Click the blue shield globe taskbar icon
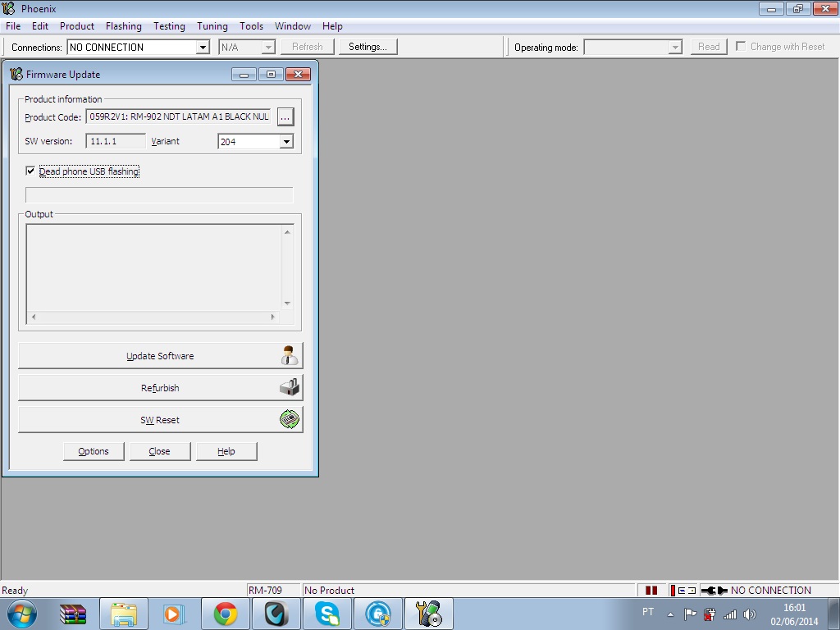This screenshot has height=630, width=840. tap(378, 614)
